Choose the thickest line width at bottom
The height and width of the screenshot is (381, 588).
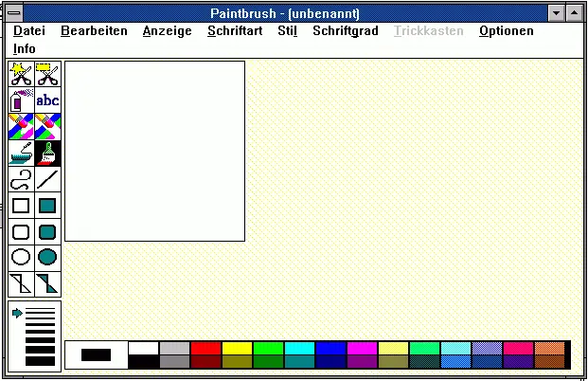point(40,361)
